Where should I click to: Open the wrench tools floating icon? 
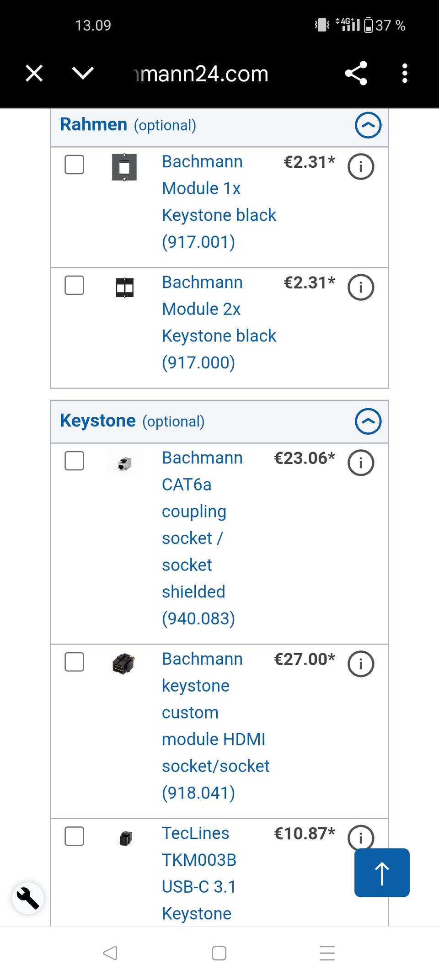(28, 898)
